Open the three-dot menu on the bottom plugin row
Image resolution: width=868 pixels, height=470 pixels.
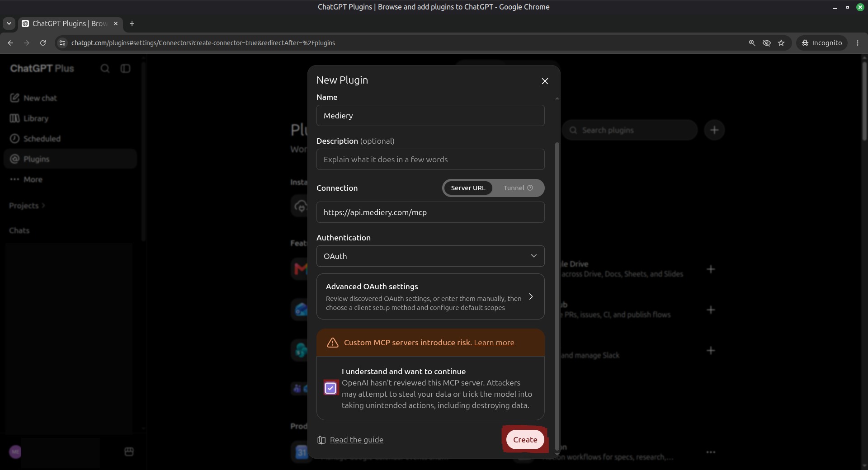(711, 452)
